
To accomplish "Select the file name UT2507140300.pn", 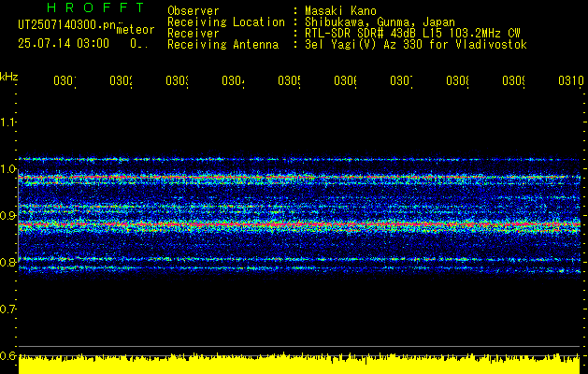I will [67, 25].
